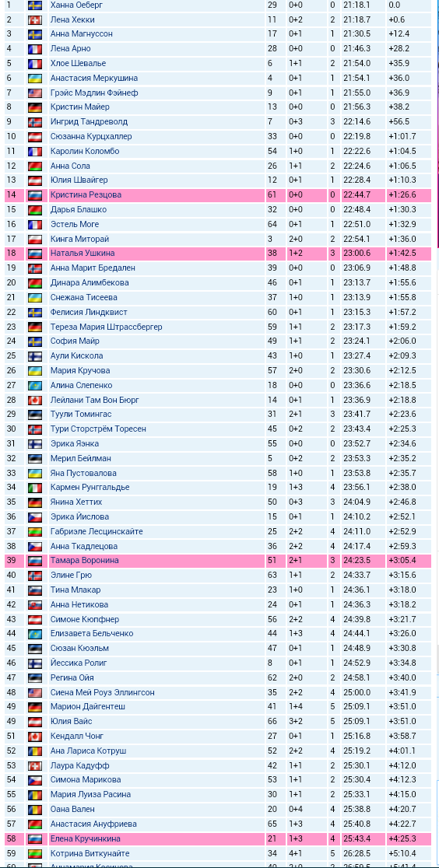Select the highlighted row with time 22:44.7
The width and height of the screenshot is (439, 868).
(x=218, y=195)
